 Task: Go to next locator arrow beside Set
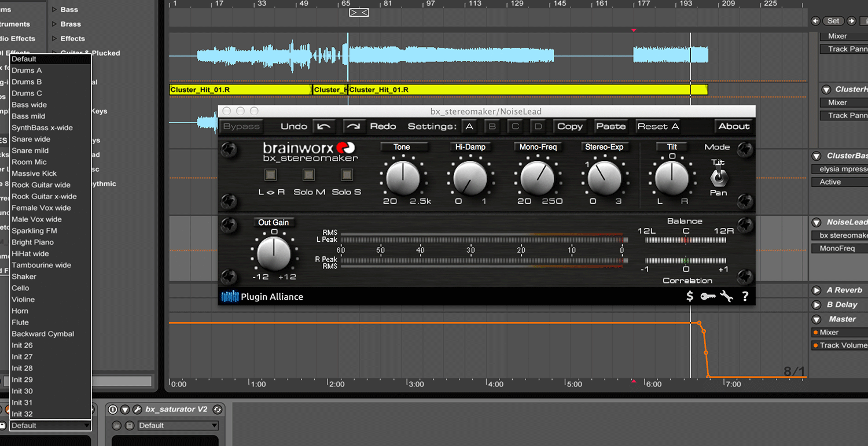pyautogui.click(x=851, y=21)
